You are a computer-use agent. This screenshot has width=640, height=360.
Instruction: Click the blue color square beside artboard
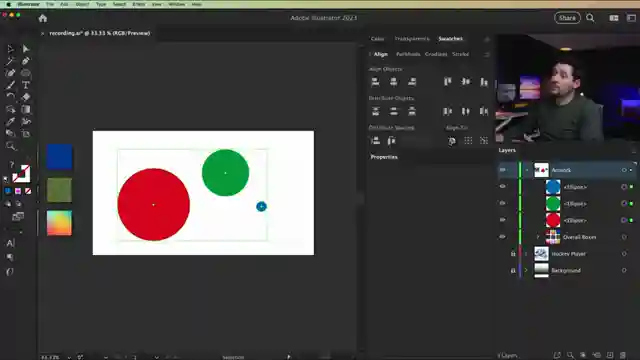coord(59,157)
